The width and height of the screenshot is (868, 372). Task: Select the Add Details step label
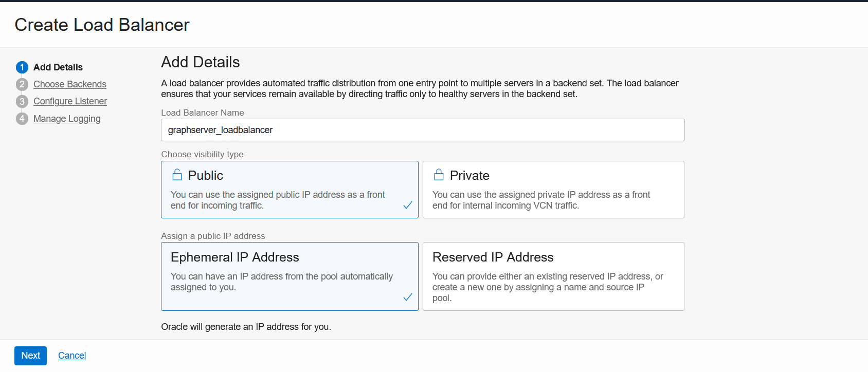click(58, 67)
